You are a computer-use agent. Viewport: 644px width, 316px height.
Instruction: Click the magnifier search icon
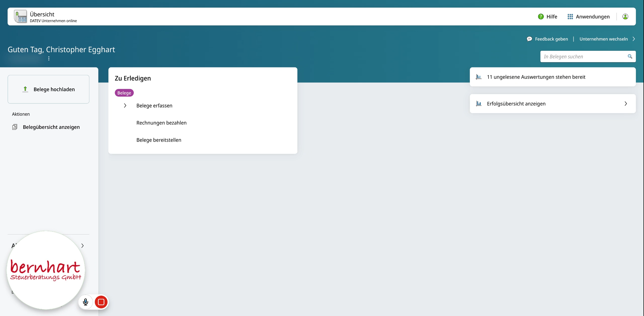[x=630, y=57]
